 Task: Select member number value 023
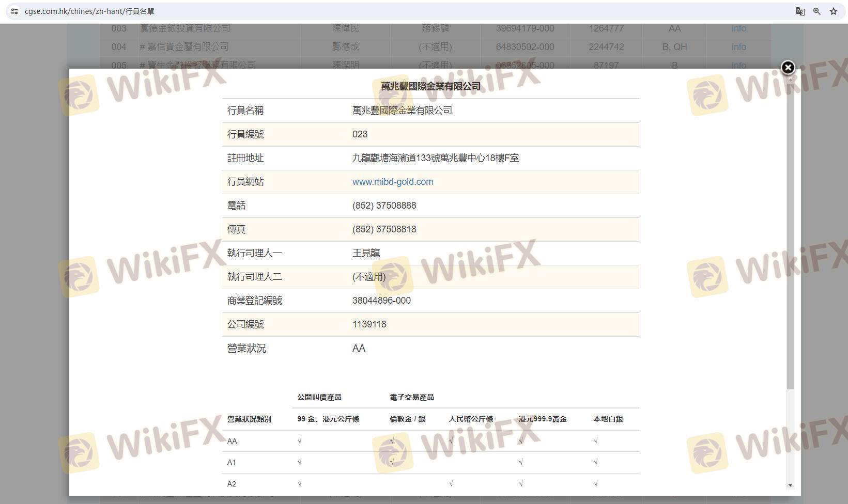pos(360,134)
